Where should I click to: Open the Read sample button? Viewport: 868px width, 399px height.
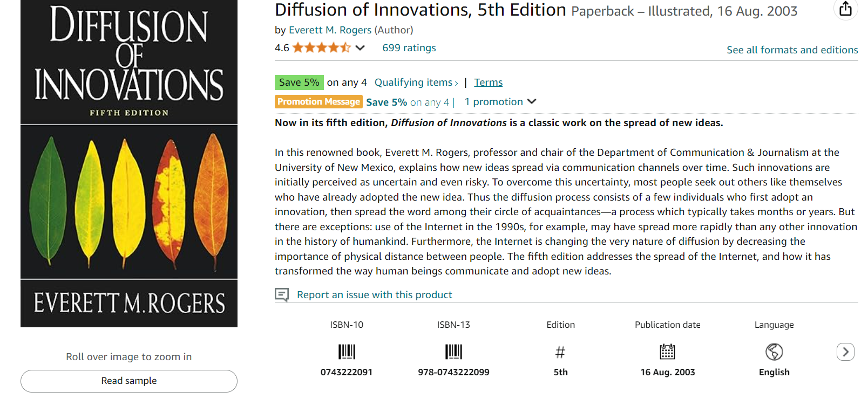tap(129, 381)
